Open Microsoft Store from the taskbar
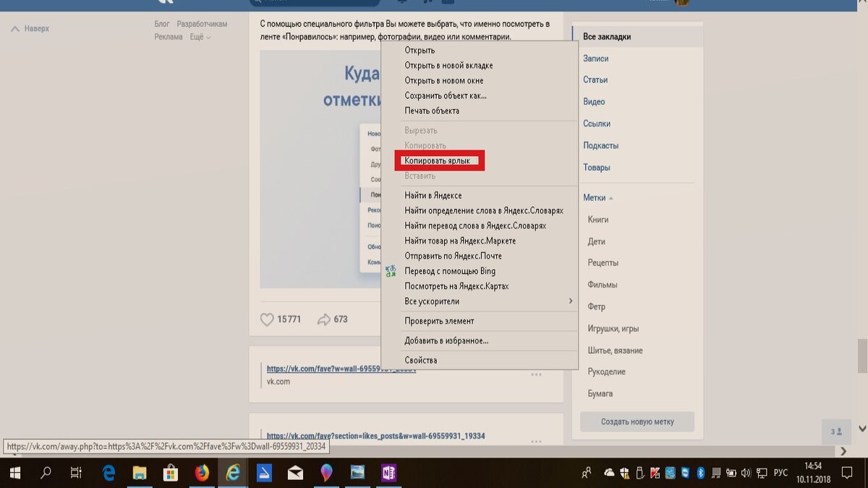 tap(171, 473)
